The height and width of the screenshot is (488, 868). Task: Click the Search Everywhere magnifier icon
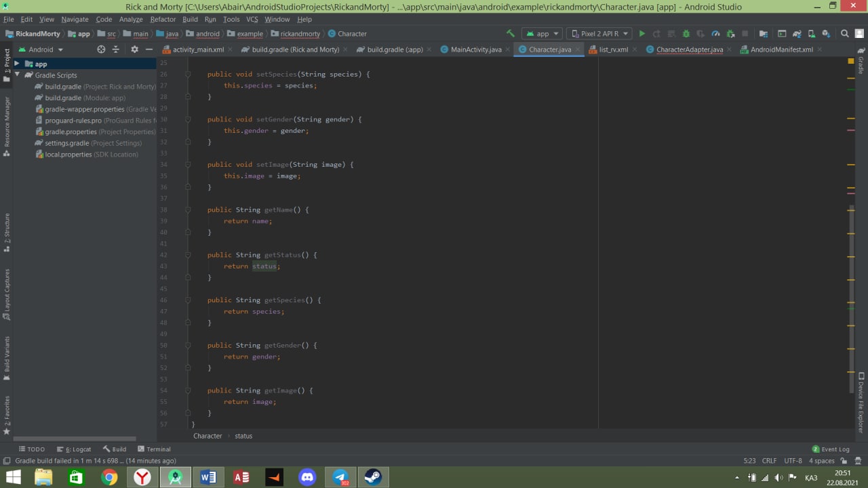[844, 33]
